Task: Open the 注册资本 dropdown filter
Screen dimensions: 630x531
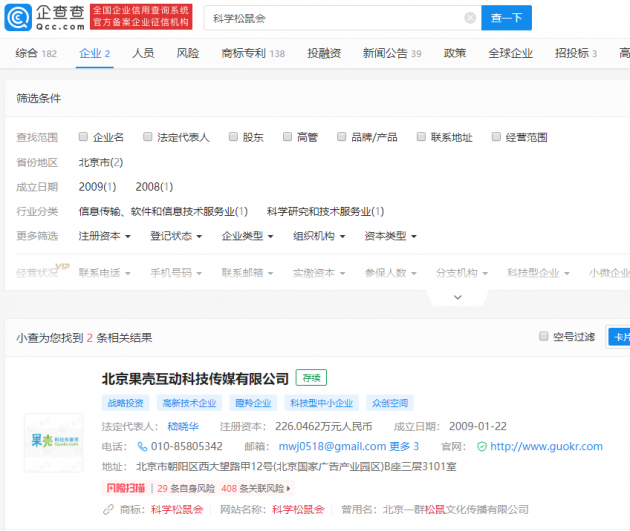Action: click(x=104, y=236)
